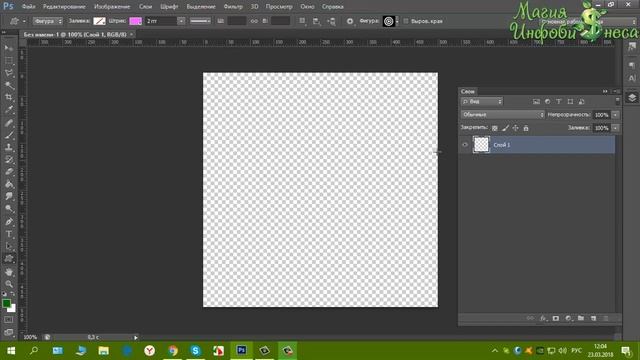Toggle type layer filter icon
640x360 pixels.
[x=559, y=102]
